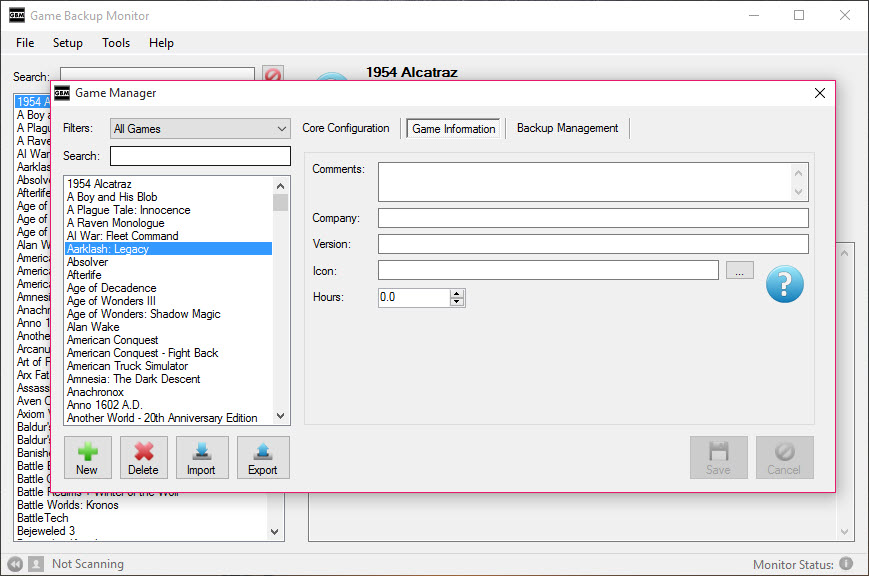The width and height of the screenshot is (869, 576).
Task: Click the icon browse ellipsis button
Action: coord(739,271)
